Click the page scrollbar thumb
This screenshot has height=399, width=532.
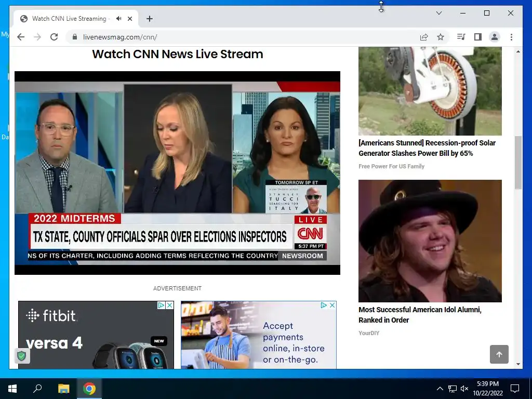pyautogui.click(x=518, y=163)
